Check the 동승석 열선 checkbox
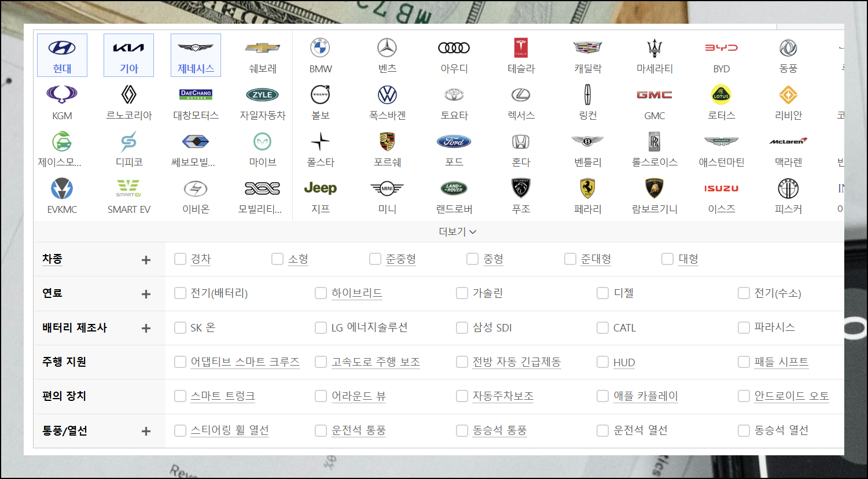 (x=744, y=430)
